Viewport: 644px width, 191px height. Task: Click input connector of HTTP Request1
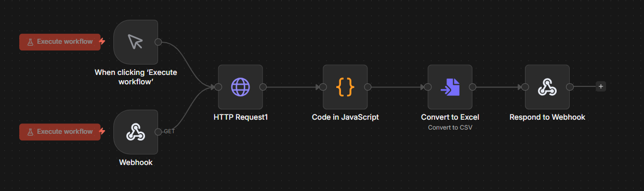pos(218,87)
